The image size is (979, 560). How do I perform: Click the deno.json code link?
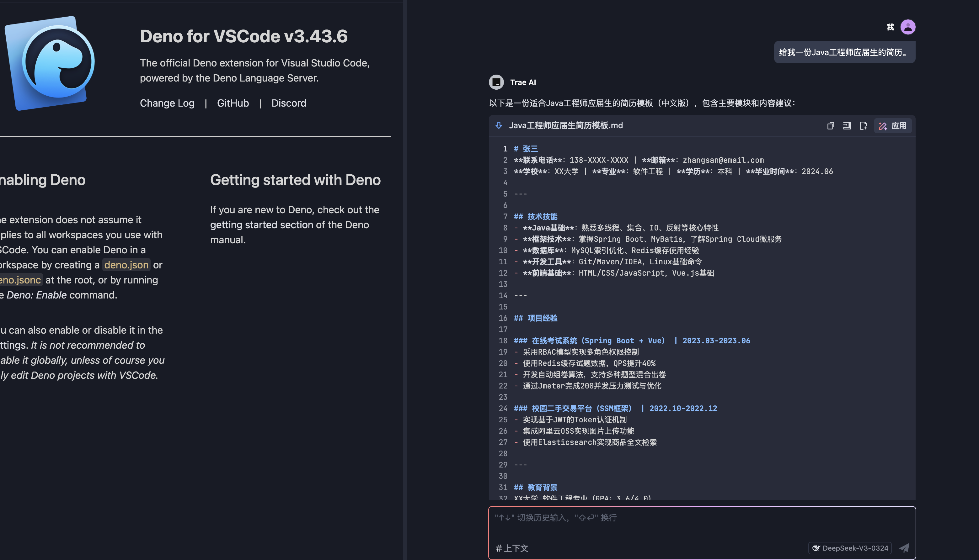(126, 265)
